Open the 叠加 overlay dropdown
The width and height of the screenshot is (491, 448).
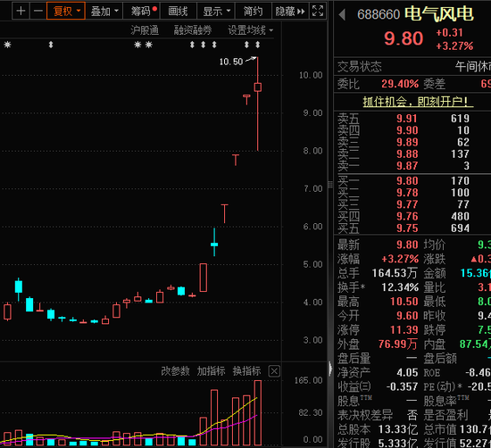point(104,12)
